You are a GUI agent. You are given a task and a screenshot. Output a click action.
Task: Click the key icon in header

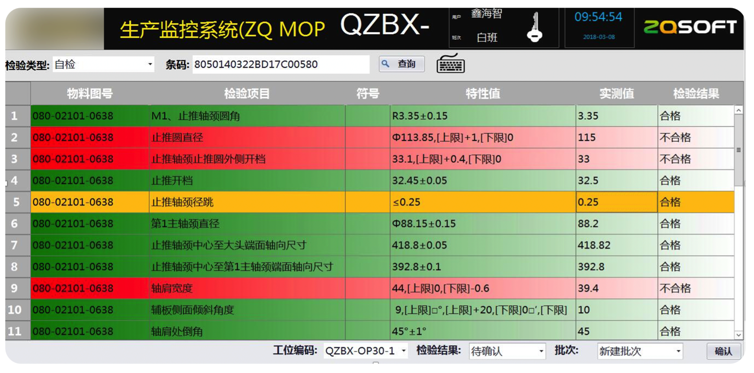point(533,27)
